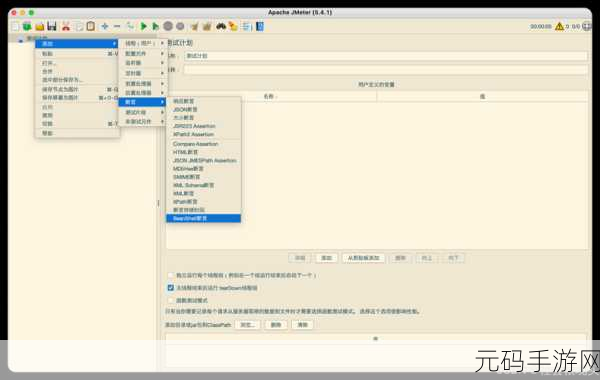Open the 监听器 submenu

142,63
